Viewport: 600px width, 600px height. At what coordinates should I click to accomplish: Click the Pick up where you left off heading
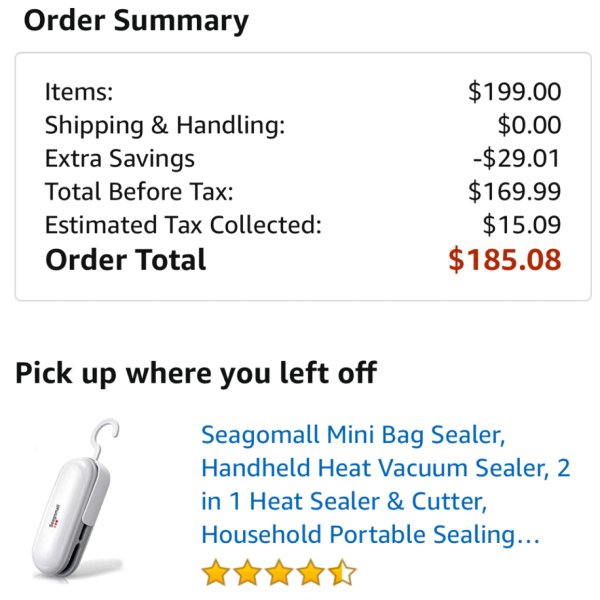click(196, 373)
